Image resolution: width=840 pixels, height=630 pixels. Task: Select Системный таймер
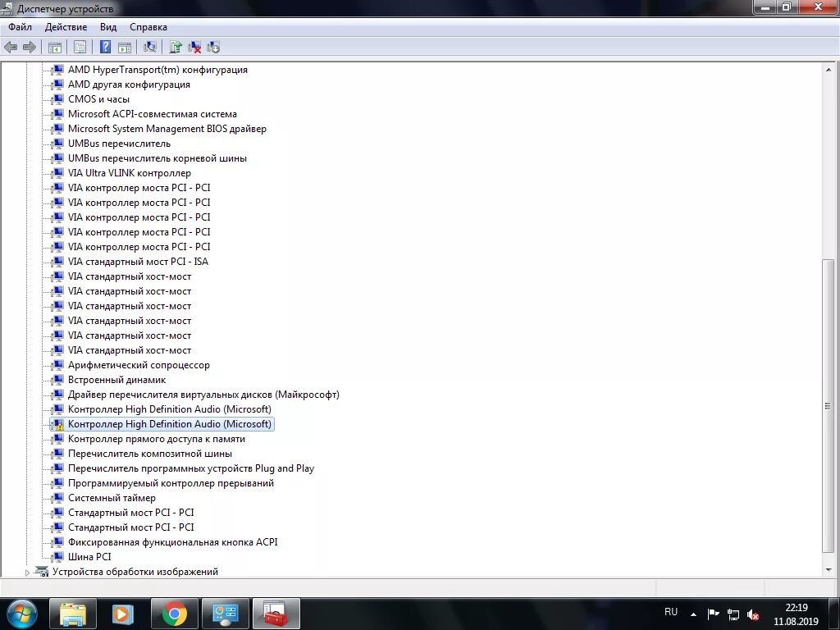[112, 498]
